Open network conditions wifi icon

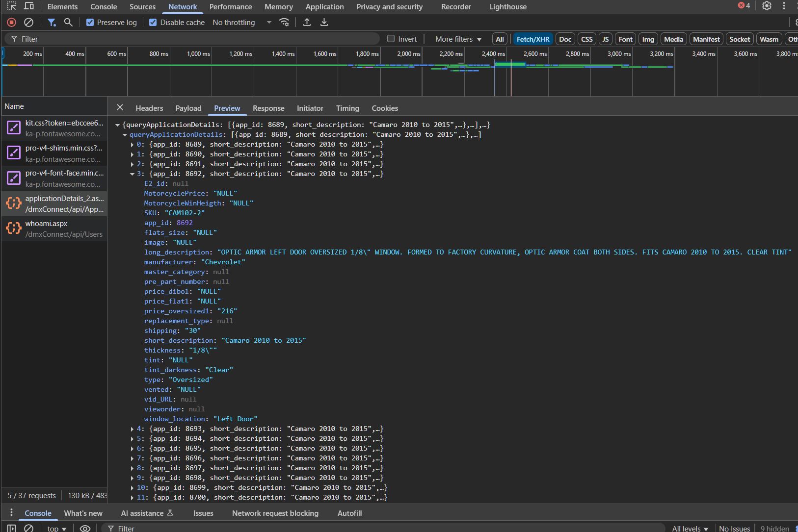(x=284, y=22)
